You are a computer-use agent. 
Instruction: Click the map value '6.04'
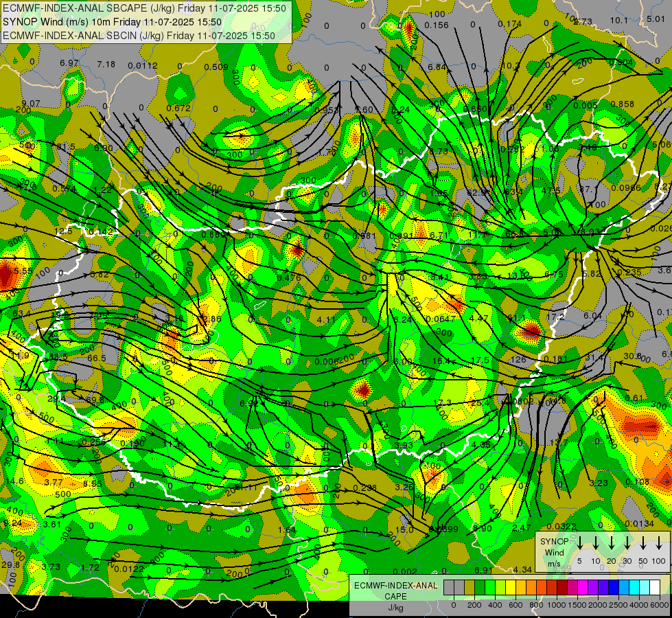pyautogui.click(x=592, y=315)
